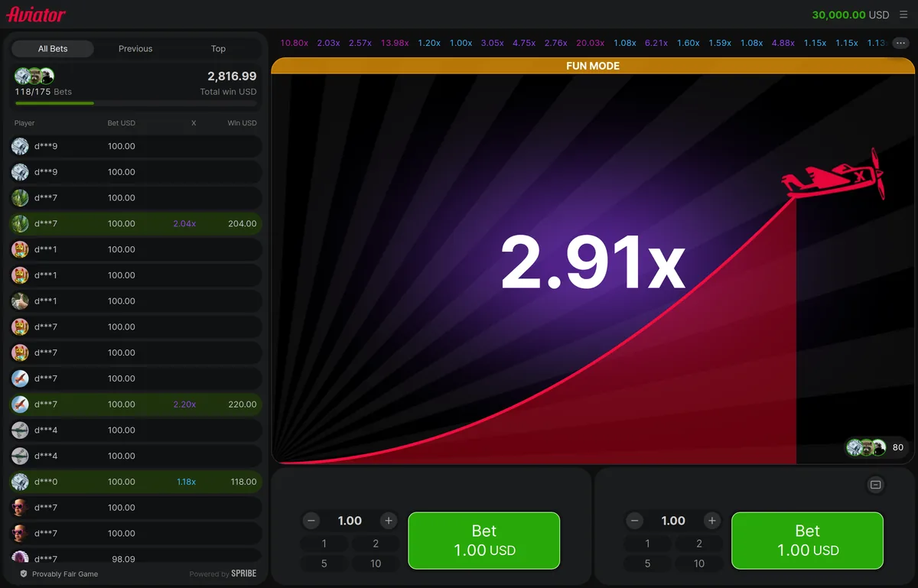Click avatar group above 118/175 Bets
918x588 pixels.
point(34,76)
